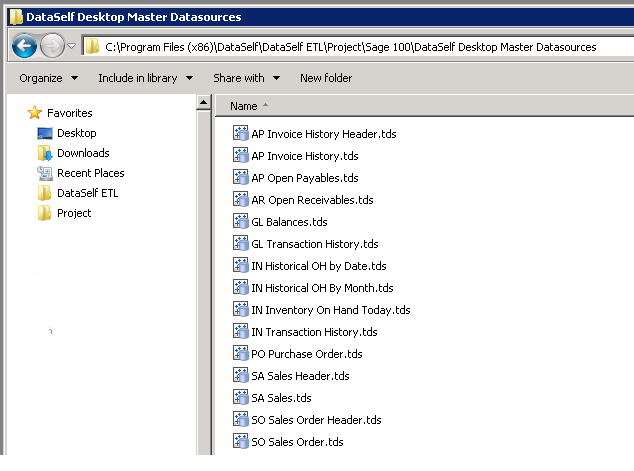Open Downloads folder icon in Favorites
The height and width of the screenshot is (471, 634).
click(x=45, y=153)
